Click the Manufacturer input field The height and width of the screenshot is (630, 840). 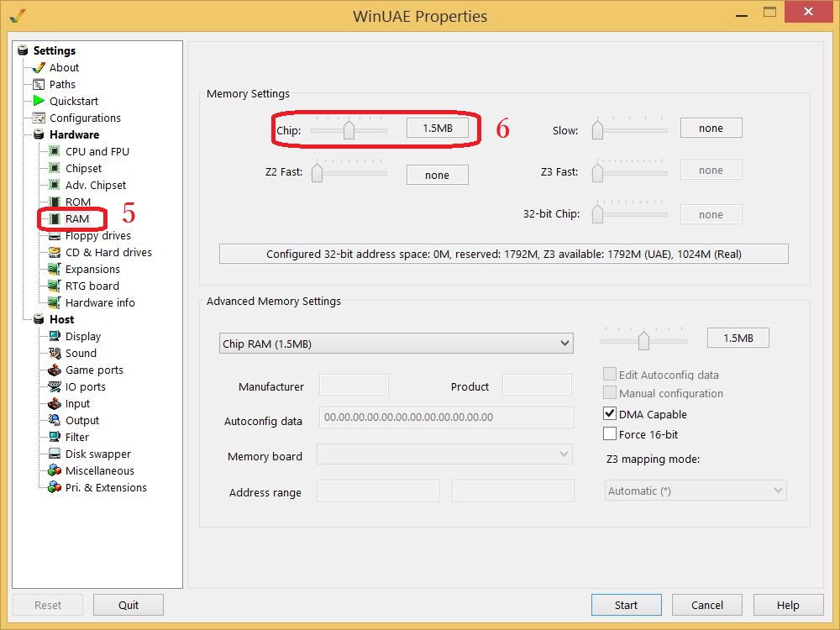click(354, 385)
